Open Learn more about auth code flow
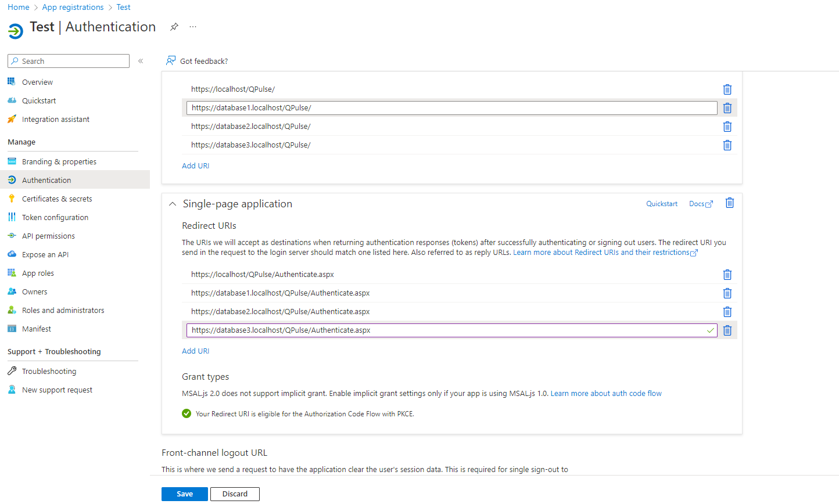The height and width of the screenshot is (504, 839). (606, 393)
